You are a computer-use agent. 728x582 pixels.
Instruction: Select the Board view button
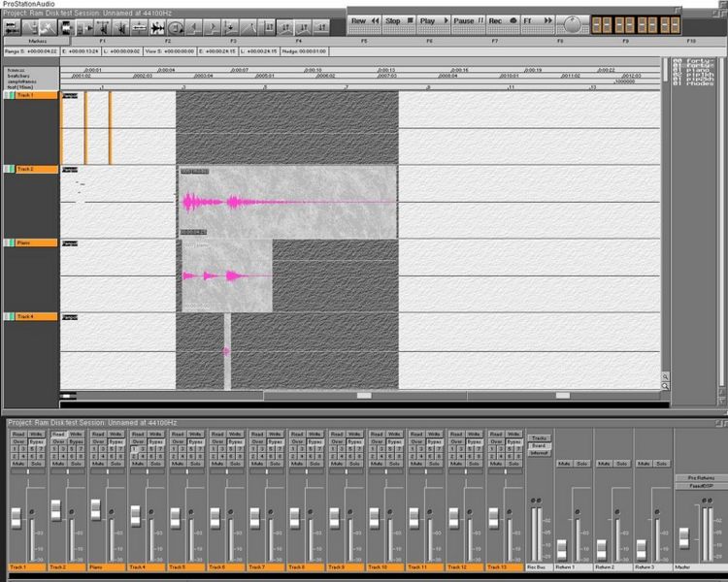tap(539, 445)
